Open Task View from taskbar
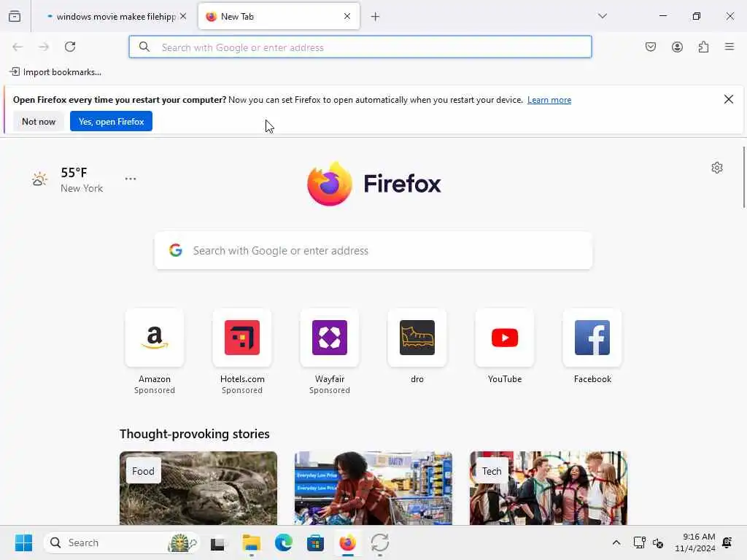 pos(219,542)
